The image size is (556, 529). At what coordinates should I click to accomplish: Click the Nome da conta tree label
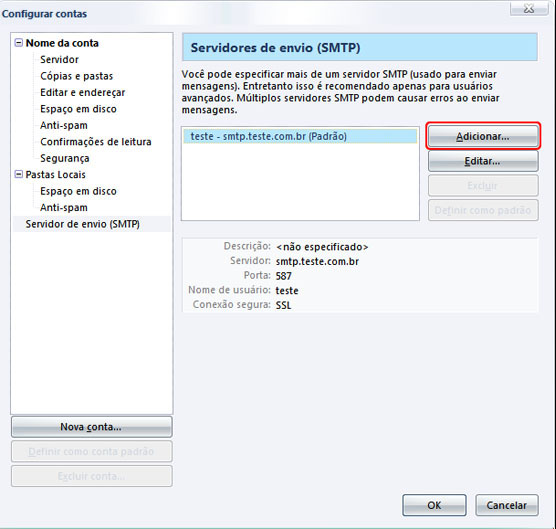62,43
